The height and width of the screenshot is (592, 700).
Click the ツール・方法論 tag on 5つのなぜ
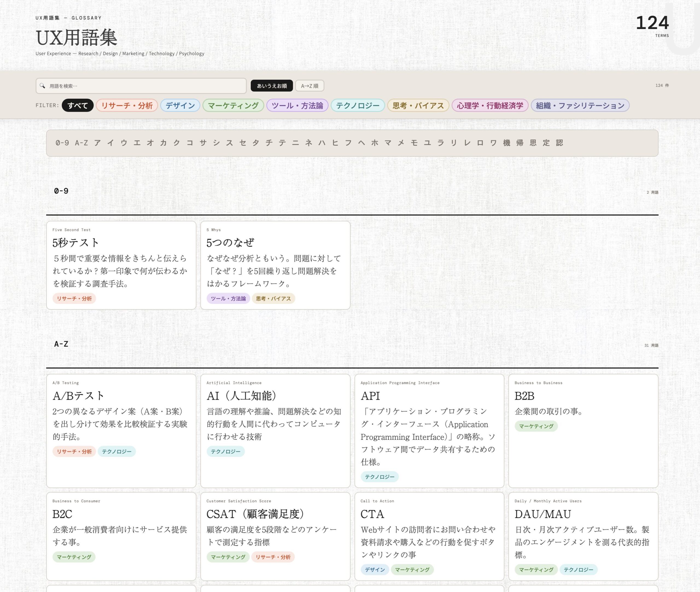(x=228, y=298)
